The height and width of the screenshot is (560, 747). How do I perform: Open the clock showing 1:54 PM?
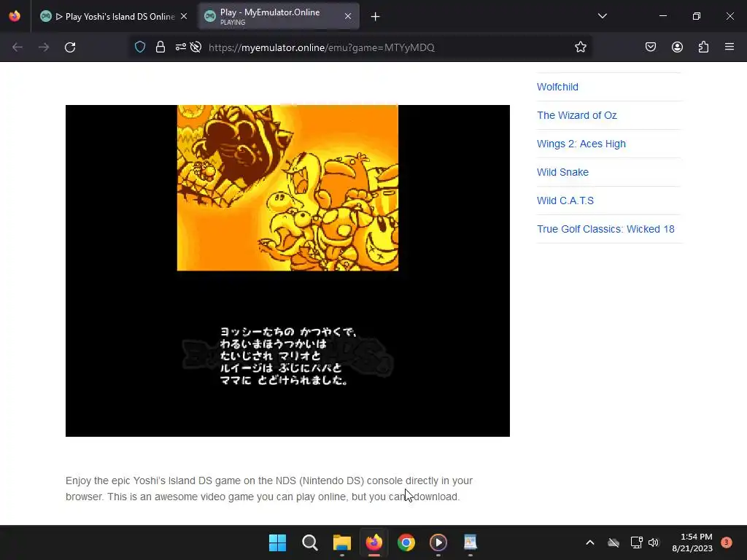point(692,542)
